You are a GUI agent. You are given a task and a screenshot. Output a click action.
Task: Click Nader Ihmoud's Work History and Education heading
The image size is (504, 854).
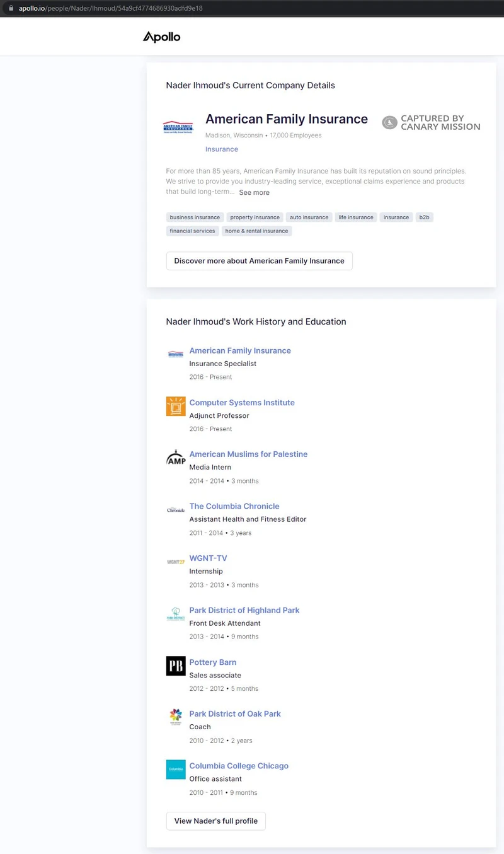(x=256, y=321)
